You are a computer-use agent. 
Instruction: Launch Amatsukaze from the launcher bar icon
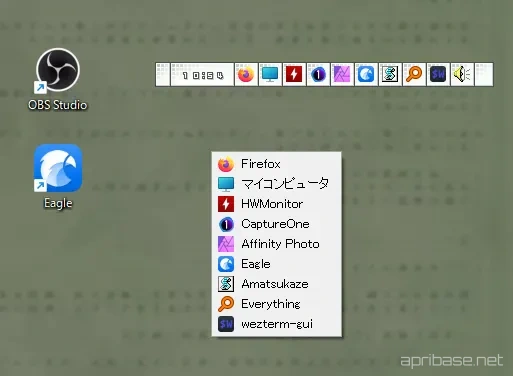pyautogui.click(x=390, y=74)
